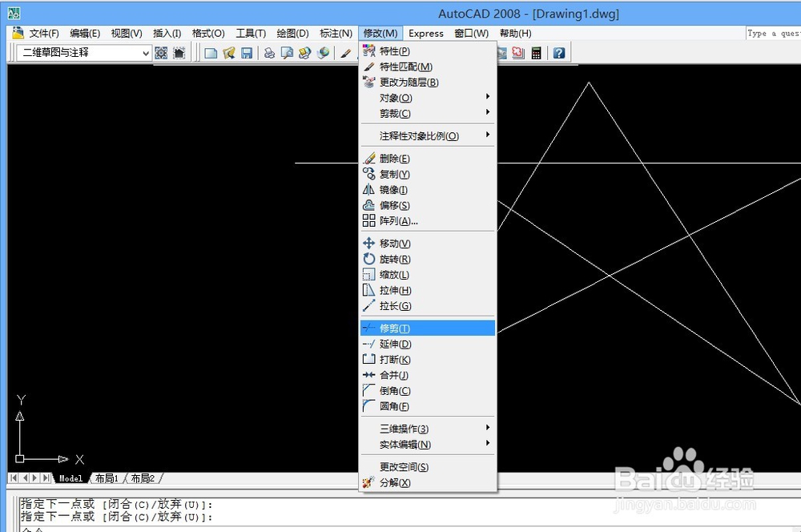Click the match properties brush toolbar icon

pyautogui.click(x=346, y=53)
